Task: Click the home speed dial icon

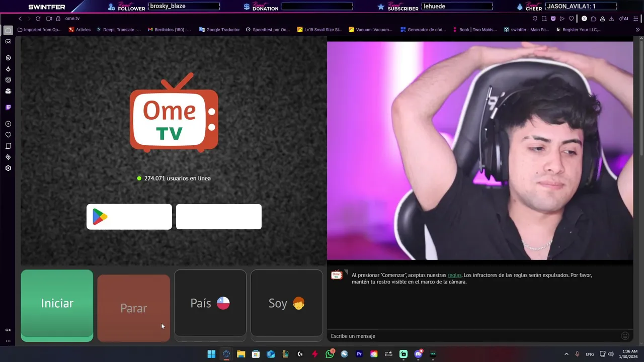Action: (8, 30)
